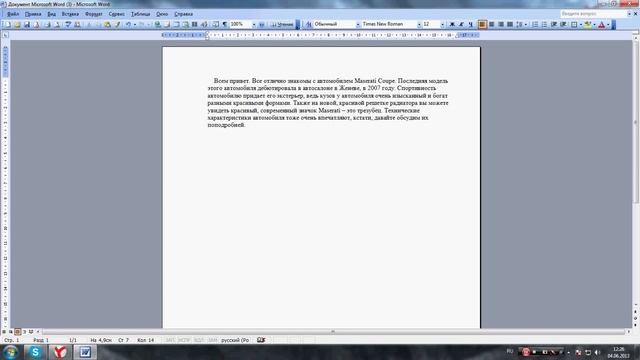The width and height of the screenshot is (640, 360).
Task: Expand the borders dropdown arrow
Action: click(x=580, y=24)
